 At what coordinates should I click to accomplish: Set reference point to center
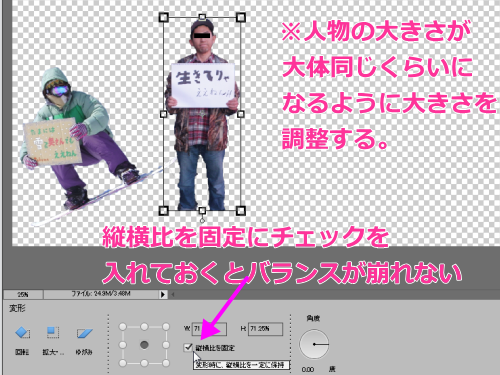(x=144, y=345)
